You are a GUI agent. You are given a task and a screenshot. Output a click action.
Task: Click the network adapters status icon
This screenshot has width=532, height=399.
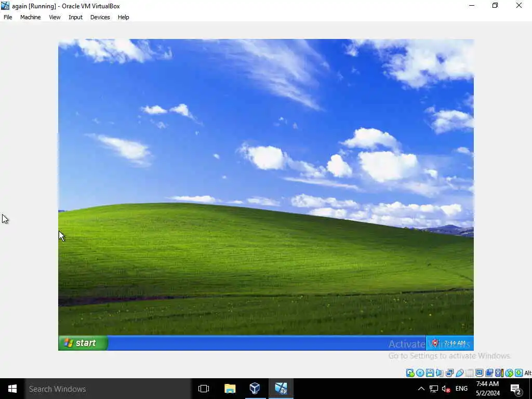click(x=449, y=373)
